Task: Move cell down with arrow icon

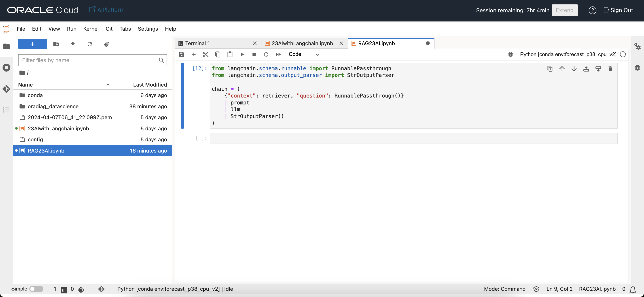Action: click(574, 69)
